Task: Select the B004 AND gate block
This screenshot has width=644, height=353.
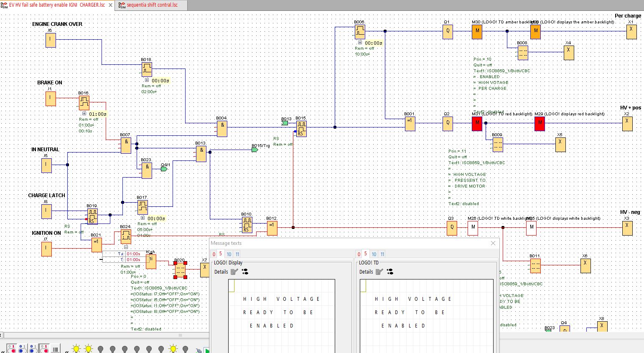Action: click(x=222, y=129)
